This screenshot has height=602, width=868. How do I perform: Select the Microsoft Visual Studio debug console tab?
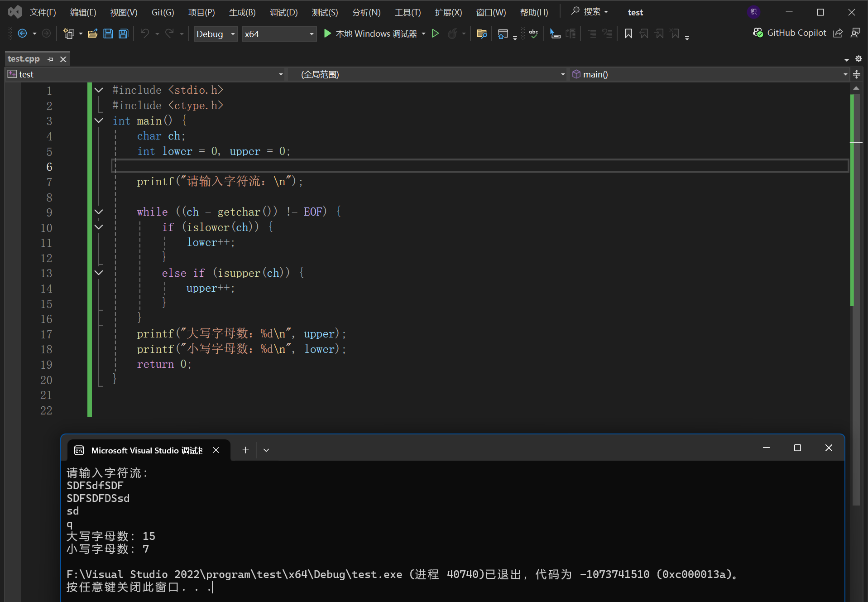(x=149, y=450)
